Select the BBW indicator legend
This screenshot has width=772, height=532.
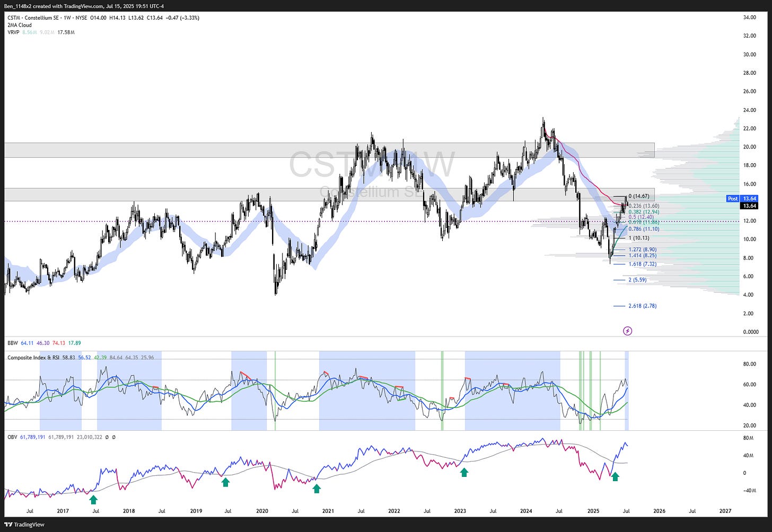pyautogui.click(x=44, y=343)
